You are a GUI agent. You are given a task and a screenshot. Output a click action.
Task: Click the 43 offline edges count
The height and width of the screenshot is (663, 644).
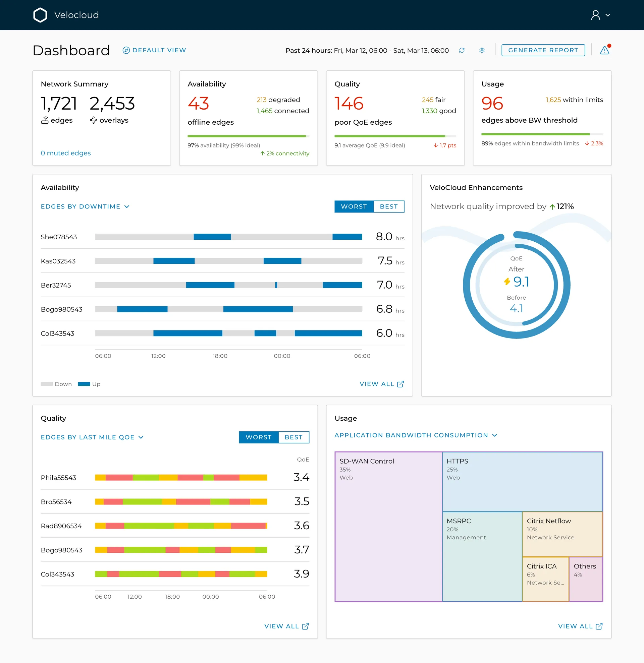[198, 104]
